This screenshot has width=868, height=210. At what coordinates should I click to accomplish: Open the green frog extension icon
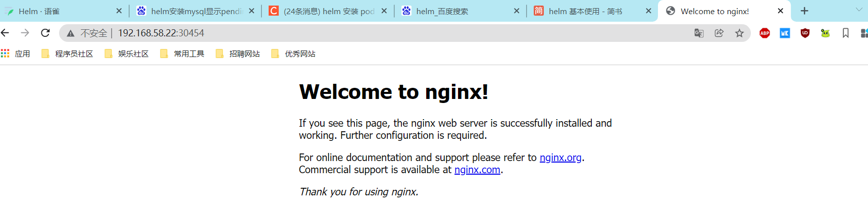click(825, 33)
